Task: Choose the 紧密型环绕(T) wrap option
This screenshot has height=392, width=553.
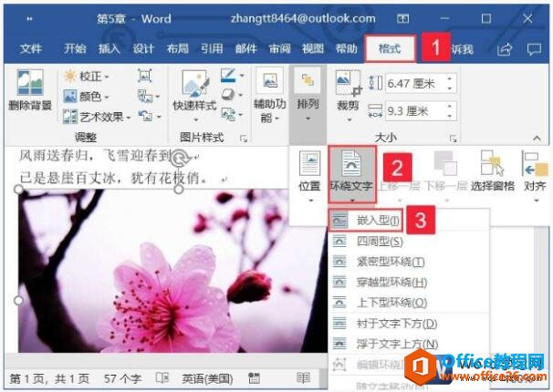Action: (409, 262)
